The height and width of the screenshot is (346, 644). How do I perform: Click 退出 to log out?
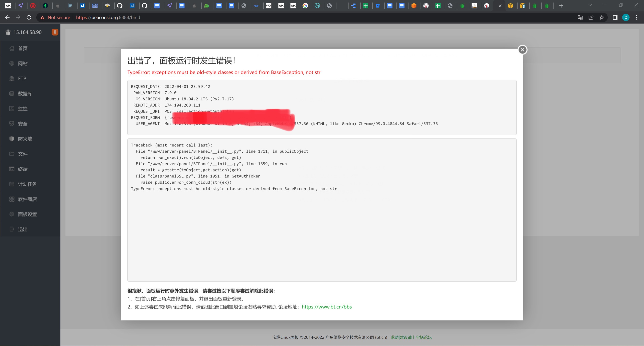23,229
